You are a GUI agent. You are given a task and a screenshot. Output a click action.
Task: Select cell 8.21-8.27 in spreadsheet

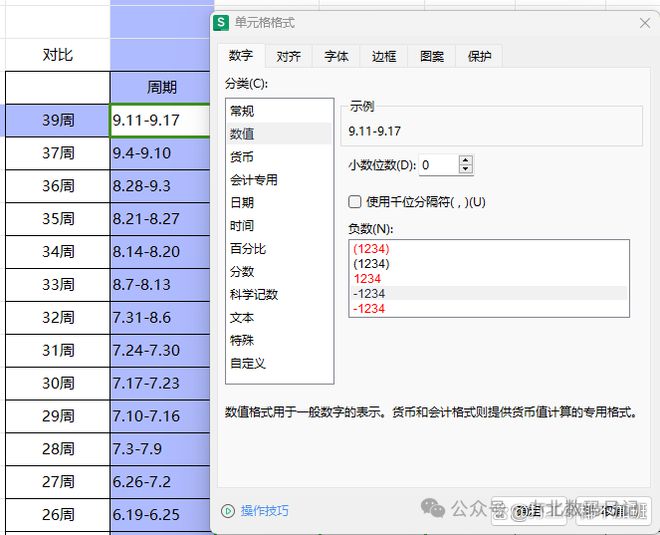pos(160,219)
